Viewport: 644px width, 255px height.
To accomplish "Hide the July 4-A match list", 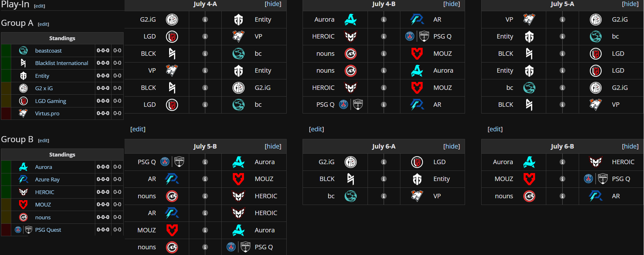I will (x=273, y=4).
